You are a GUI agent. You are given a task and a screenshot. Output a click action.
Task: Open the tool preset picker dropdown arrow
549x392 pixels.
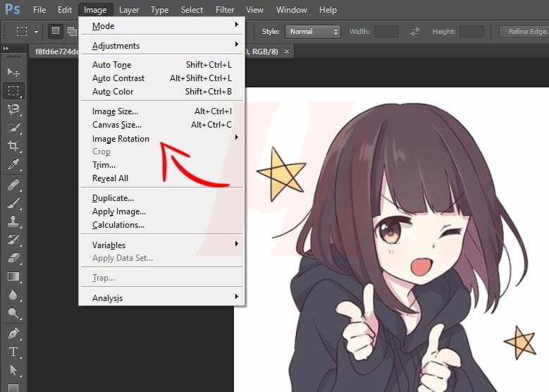pyautogui.click(x=36, y=32)
